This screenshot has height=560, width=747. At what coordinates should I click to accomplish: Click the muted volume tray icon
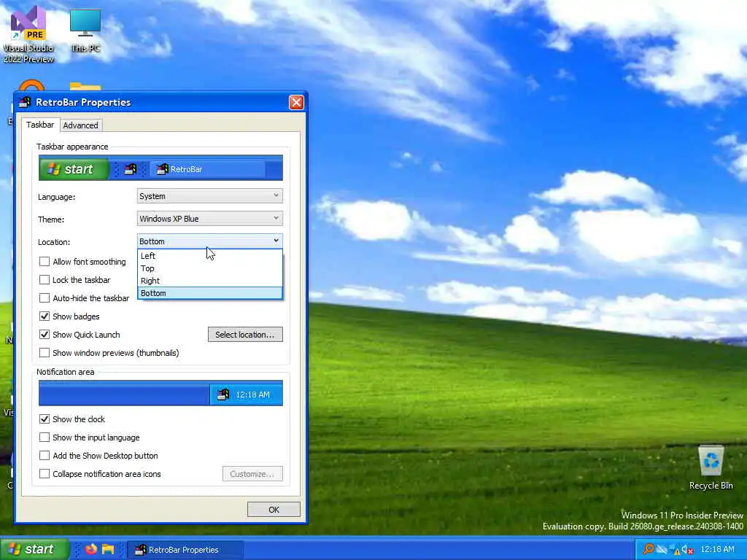[687, 550]
